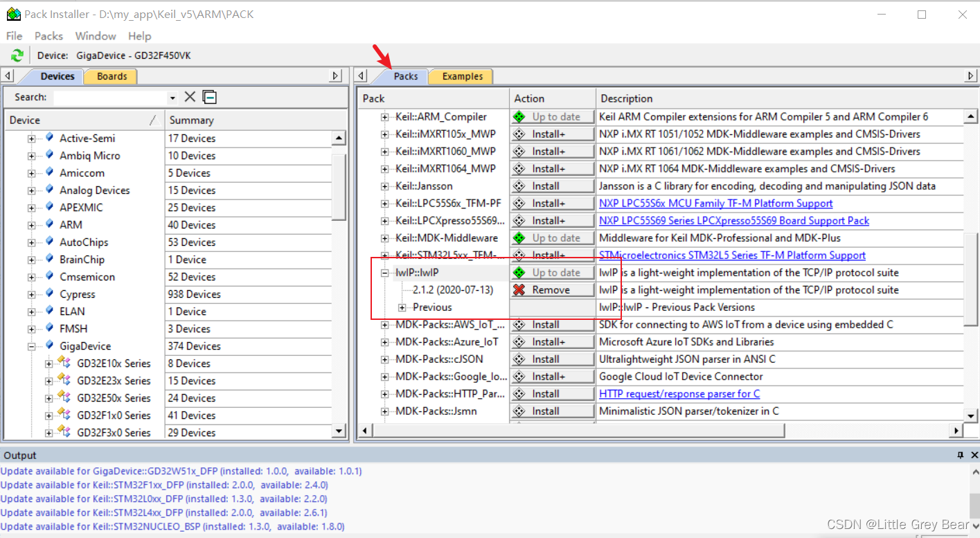Screen dimensions: 980x538
Task: Click scroll-down arrow of packs list
Action: [x=971, y=415]
